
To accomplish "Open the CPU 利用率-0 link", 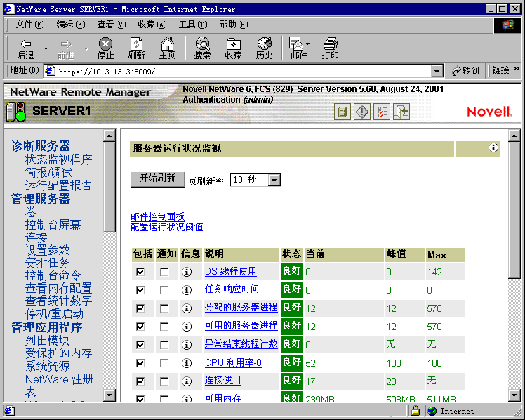I will pos(233,362).
